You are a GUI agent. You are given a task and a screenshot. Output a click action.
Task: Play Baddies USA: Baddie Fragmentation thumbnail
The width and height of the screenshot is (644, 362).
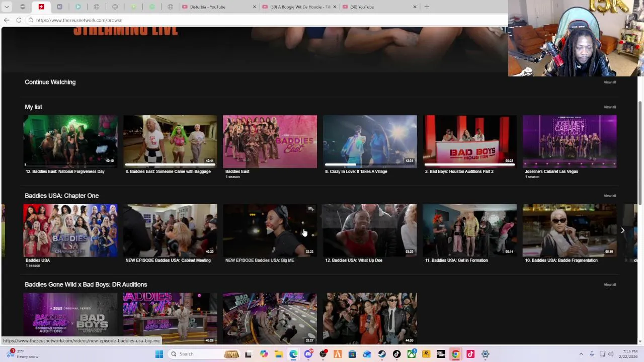[x=570, y=230]
